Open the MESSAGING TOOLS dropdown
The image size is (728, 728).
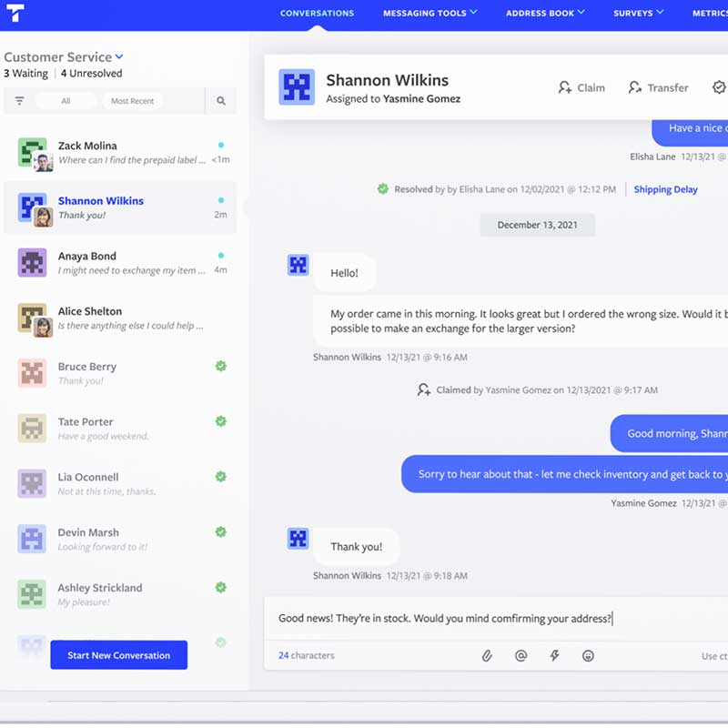pos(430,13)
